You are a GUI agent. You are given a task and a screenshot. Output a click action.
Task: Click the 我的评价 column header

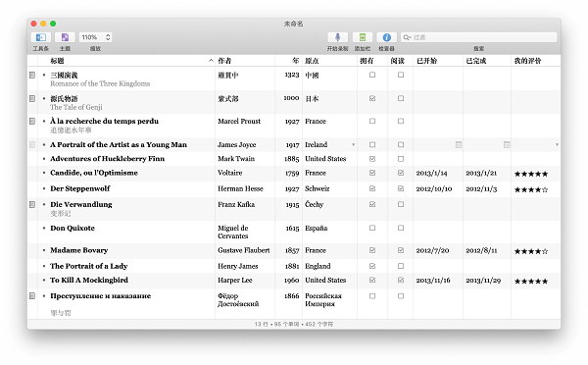[x=536, y=61]
